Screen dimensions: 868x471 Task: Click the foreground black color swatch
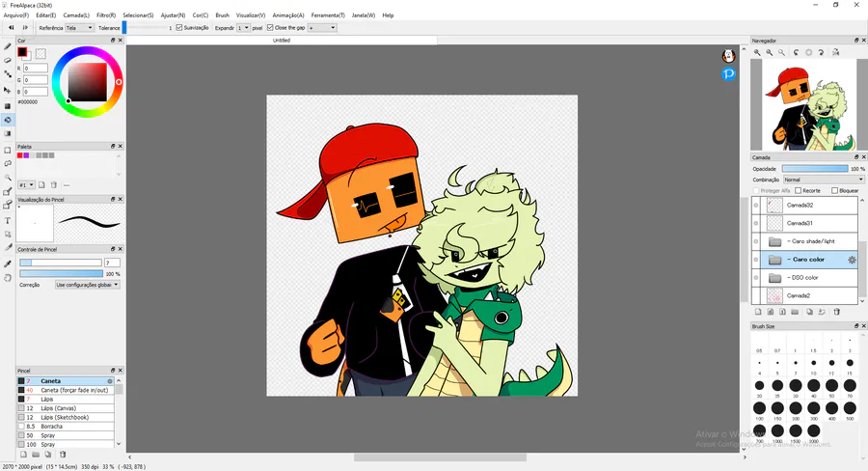[22, 52]
